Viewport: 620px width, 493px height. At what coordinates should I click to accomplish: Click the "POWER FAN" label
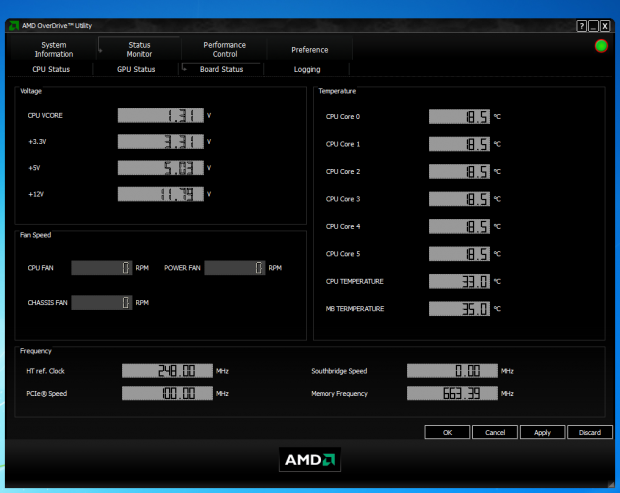point(182,268)
